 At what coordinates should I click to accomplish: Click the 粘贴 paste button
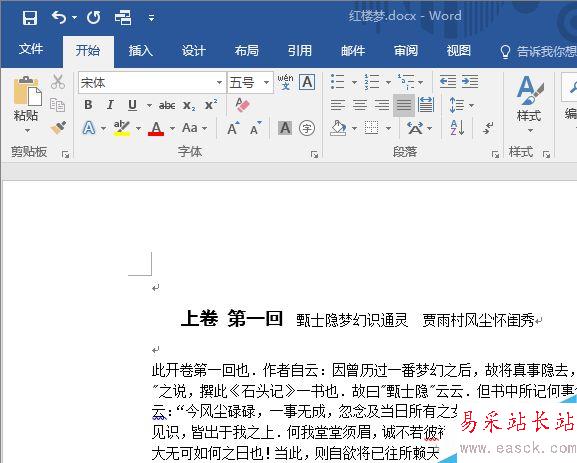point(26,98)
